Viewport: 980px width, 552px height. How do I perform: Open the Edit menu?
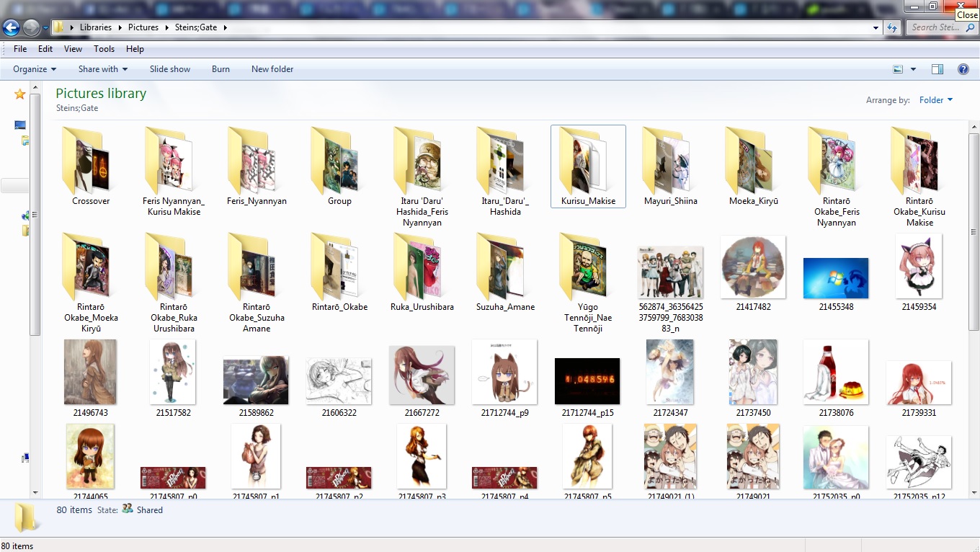(x=45, y=49)
